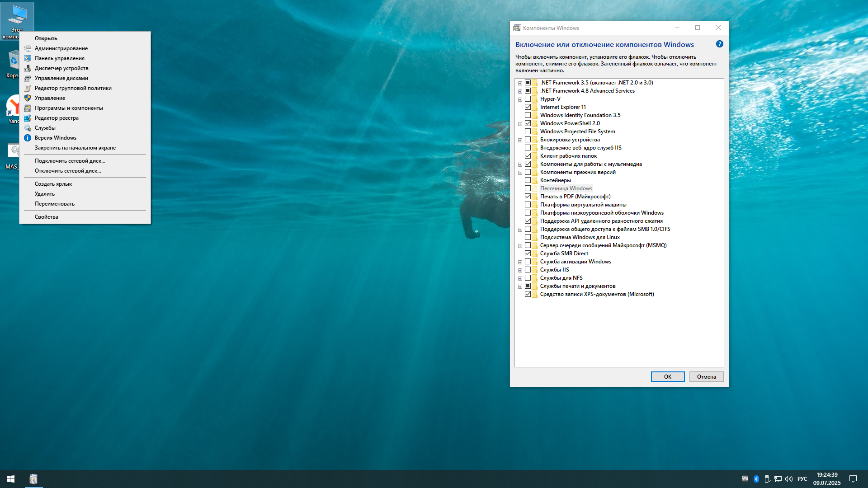
Task: Click the Device Manager icon in context menu
Action: (28, 68)
